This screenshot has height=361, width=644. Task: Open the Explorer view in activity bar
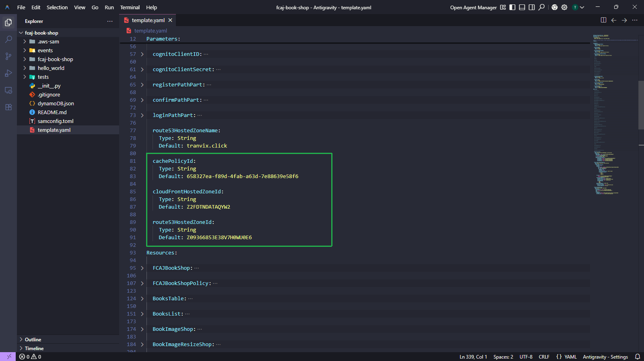[x=8, y=23]
